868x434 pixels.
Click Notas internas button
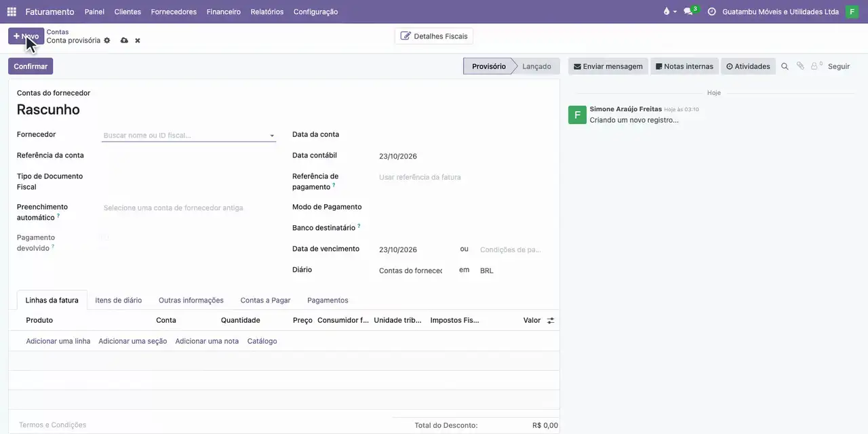(684, 66)
